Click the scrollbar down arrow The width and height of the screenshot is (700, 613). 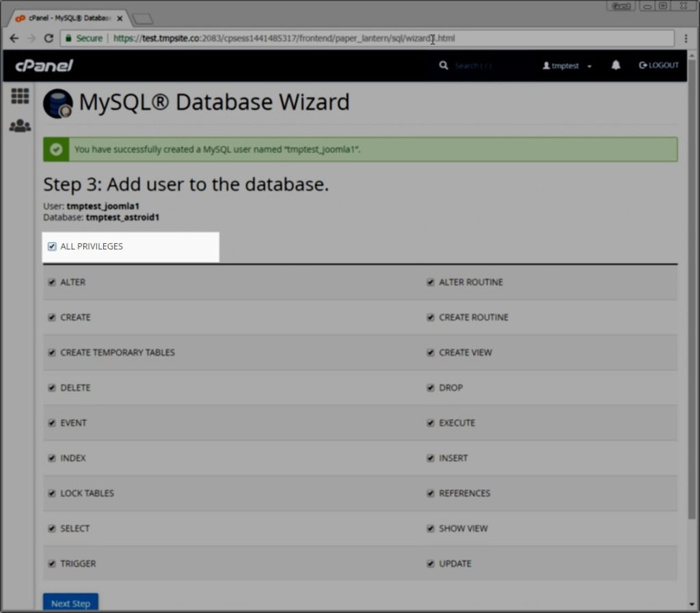(692, 605)
